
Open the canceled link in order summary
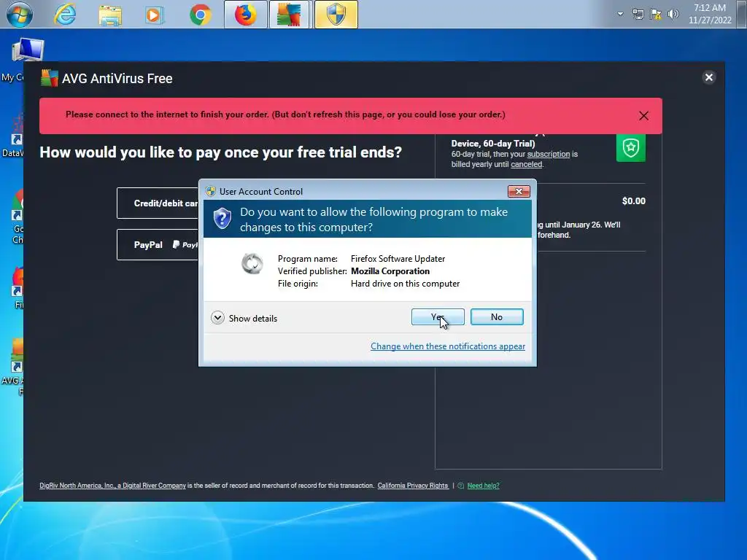526,164
